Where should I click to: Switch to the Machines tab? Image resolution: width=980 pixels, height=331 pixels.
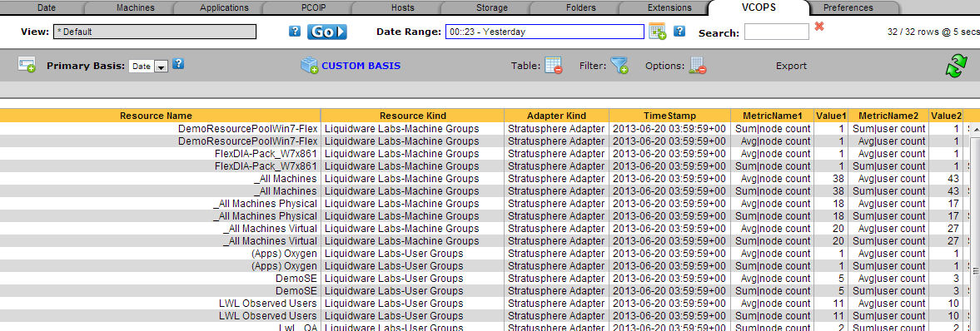click(136, 7)
